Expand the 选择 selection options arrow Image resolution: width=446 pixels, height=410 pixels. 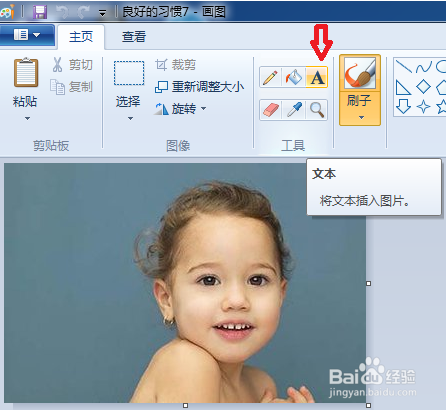[130, 118]
